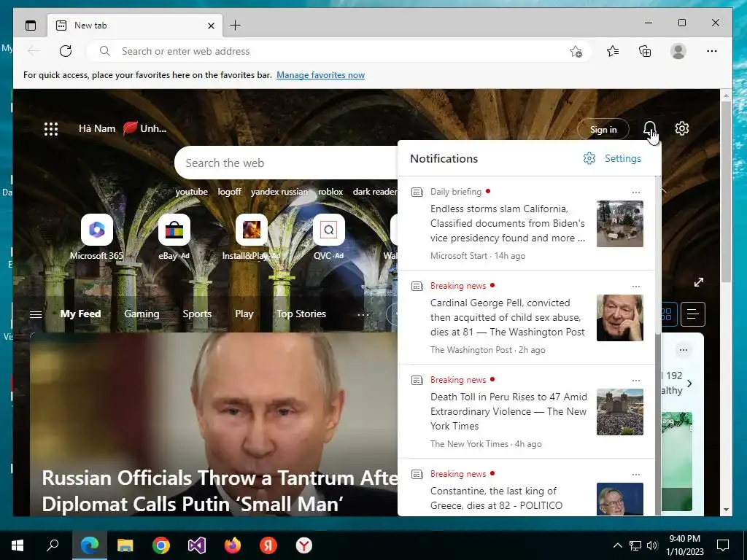Open the Windows Start menu
This screenshot has width=747, height=560.
pos(18,545)
